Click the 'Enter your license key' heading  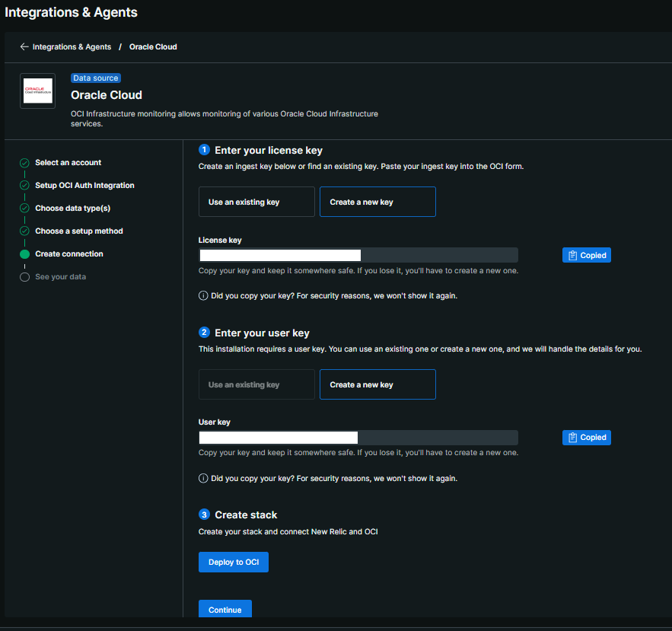pos(269,151)
